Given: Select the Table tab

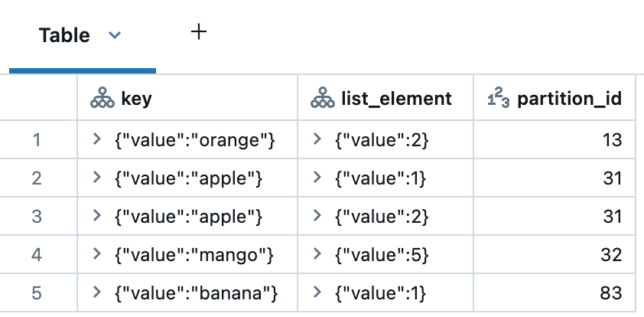Looking at the screenshot, I should click(x=65, y=35).
